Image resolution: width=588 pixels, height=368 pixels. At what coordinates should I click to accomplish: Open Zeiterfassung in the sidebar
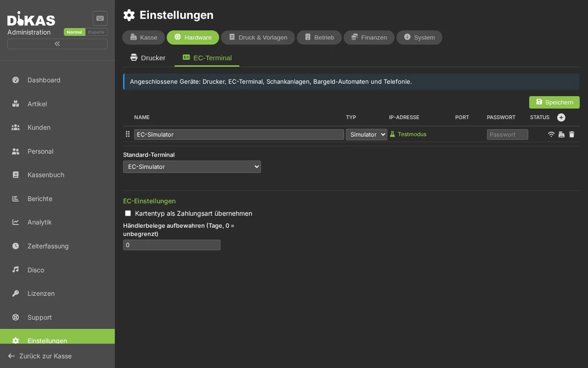(57, 246)
